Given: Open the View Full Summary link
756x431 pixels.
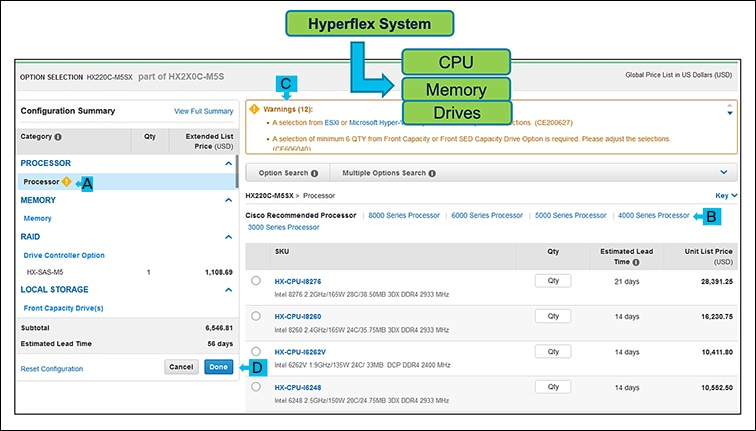Looking at the screenshot, I should pos(203,111).
